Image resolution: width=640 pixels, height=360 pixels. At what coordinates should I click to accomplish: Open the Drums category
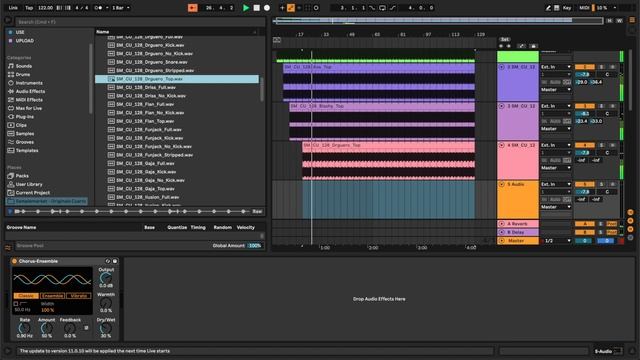click(x=23, y=74)
